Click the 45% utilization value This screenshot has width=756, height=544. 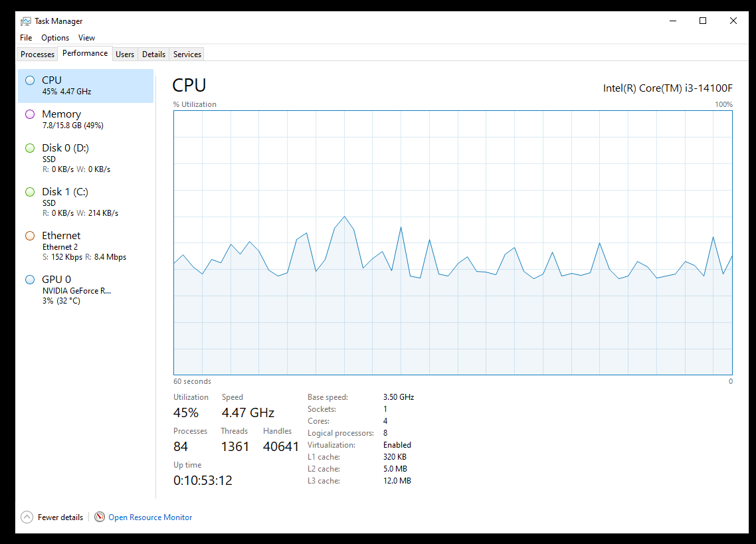(185, 413)
